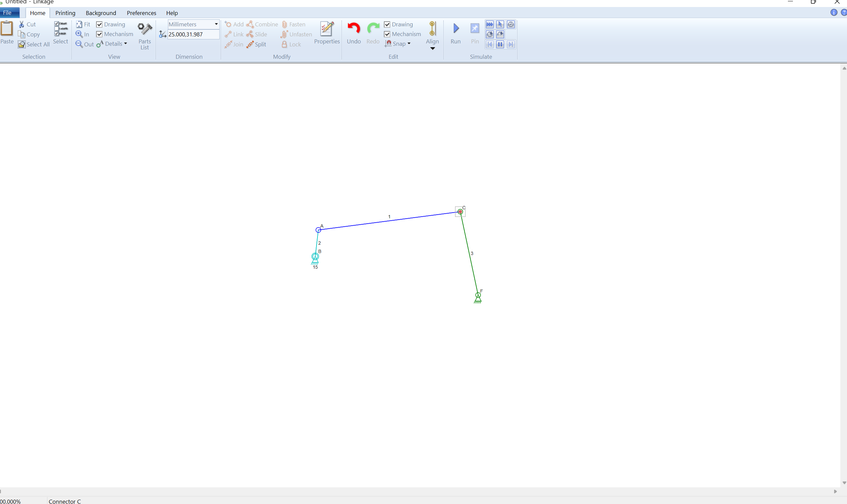Open the Properties editor

[x=327, y=33]
